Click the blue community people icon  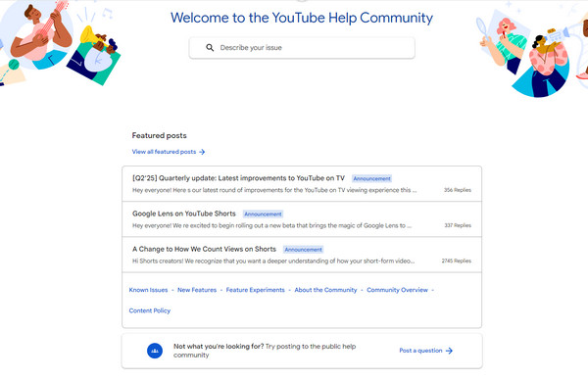(x=155, y=351)
